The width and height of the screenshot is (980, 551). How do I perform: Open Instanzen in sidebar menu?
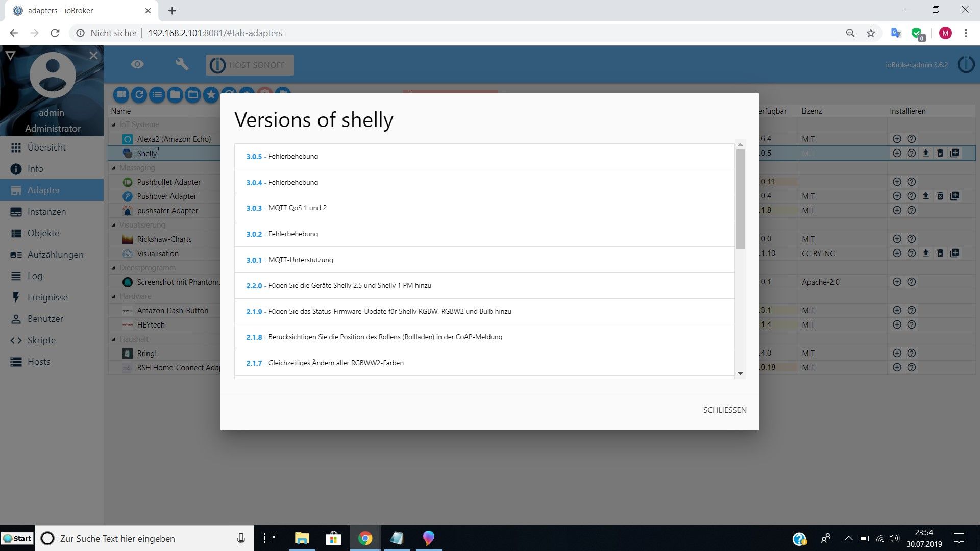click(x=46, y=212)
